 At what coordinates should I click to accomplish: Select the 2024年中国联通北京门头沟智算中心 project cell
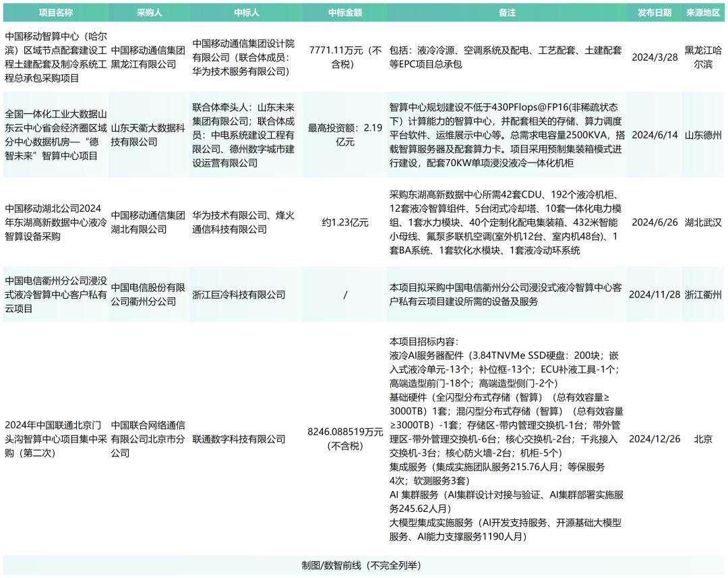(56, 438)
